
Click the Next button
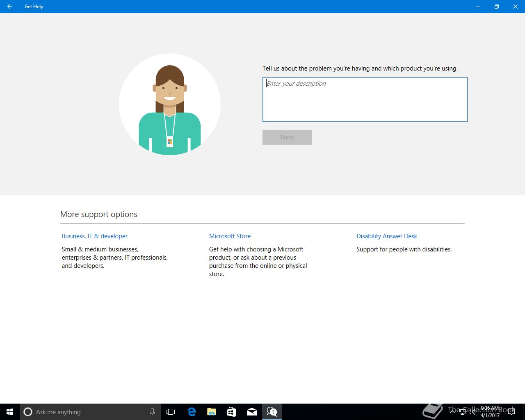click(x=287, y=137)
